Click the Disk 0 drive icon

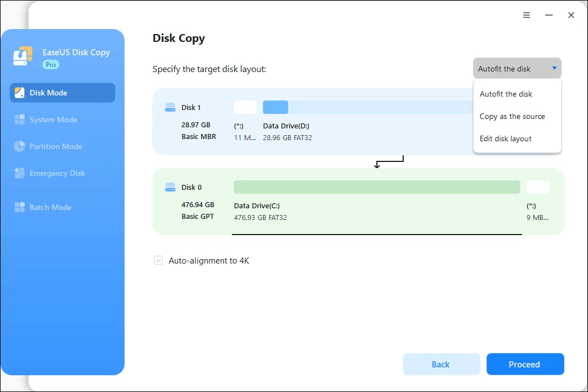[x=170, y=187]
